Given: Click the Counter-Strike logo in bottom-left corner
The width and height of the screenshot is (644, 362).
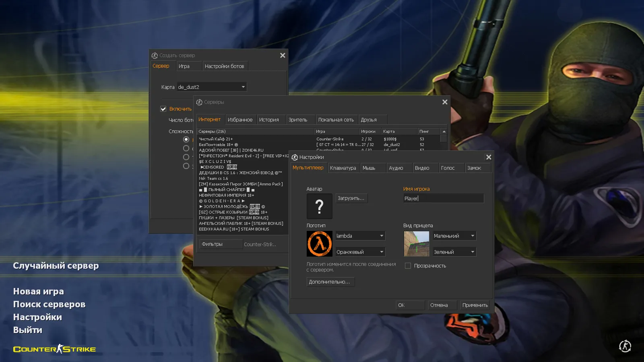Looking at the screenshot, I should (54, 349).
